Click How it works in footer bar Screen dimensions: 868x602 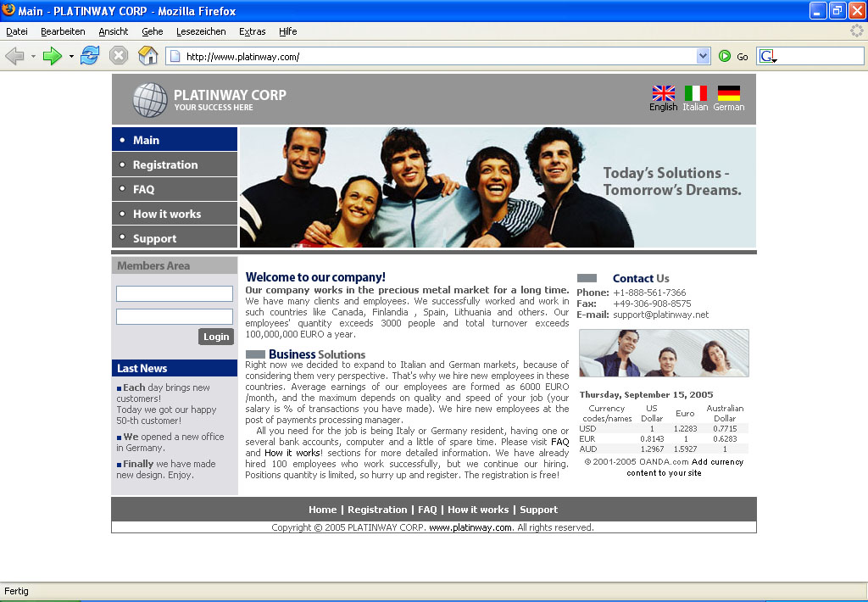478,510
